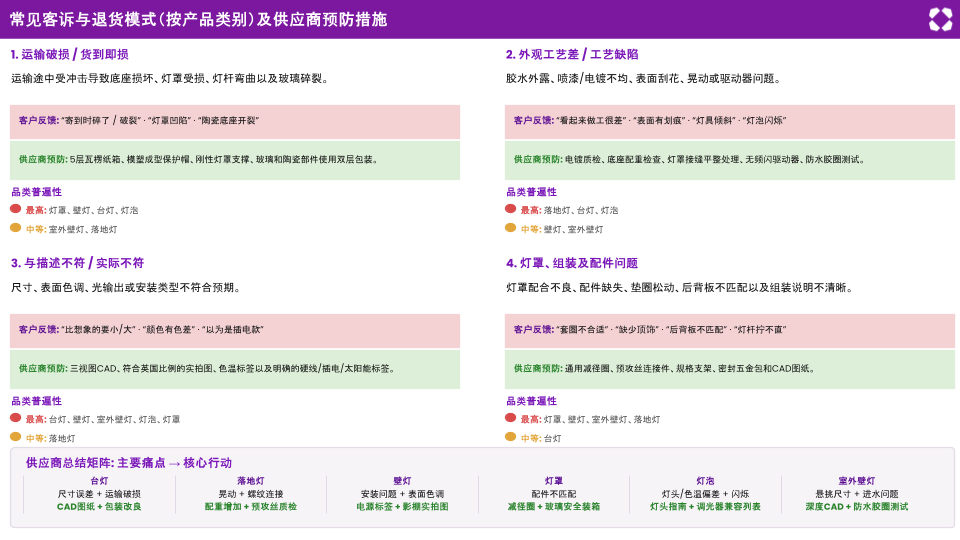This screenshot has width=960, height=540.
Task: Click 品类普遍性 label under section 3
Action: (37, 401)
